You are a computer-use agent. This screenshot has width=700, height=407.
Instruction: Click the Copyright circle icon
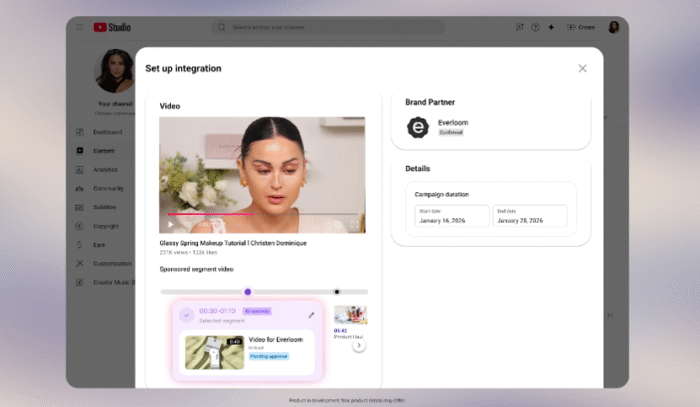tap(79, 226)
